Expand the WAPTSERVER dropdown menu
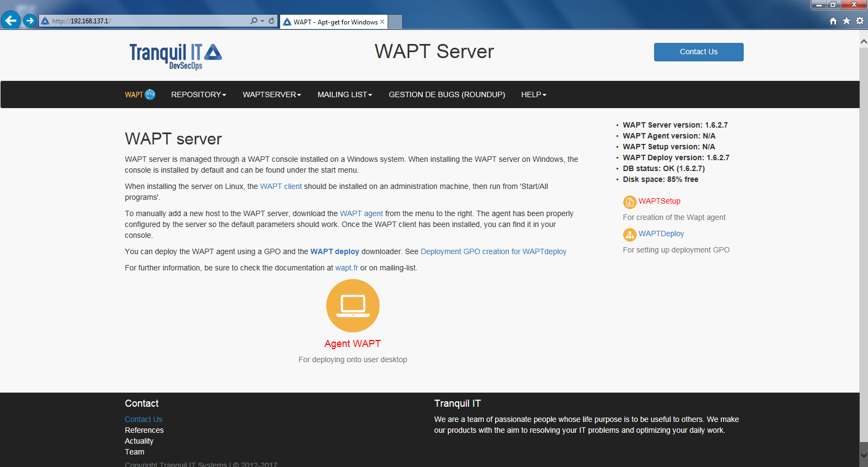 click(272, 94)
